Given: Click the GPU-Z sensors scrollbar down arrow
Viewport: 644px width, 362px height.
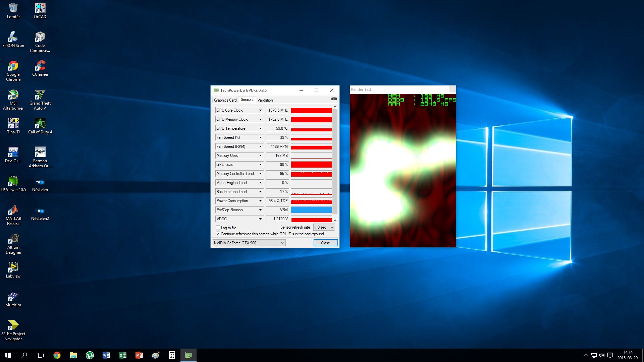Looking at the screenshot, I should [335, 220].
